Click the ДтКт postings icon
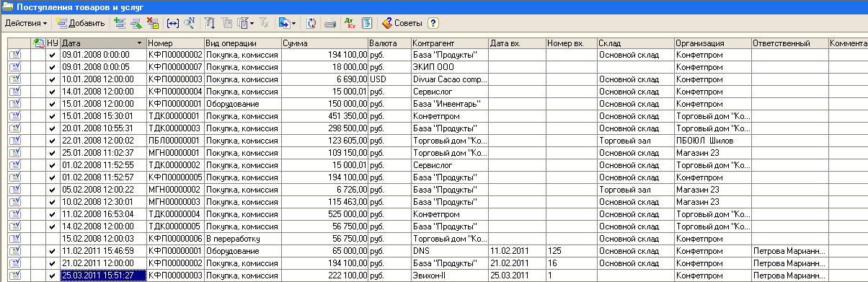This screenshot has height=282, width=868. 350,23
